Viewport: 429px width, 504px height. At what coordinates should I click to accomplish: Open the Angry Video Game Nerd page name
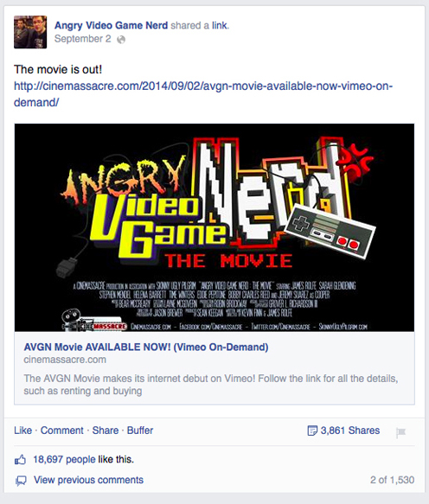point(111,25)
